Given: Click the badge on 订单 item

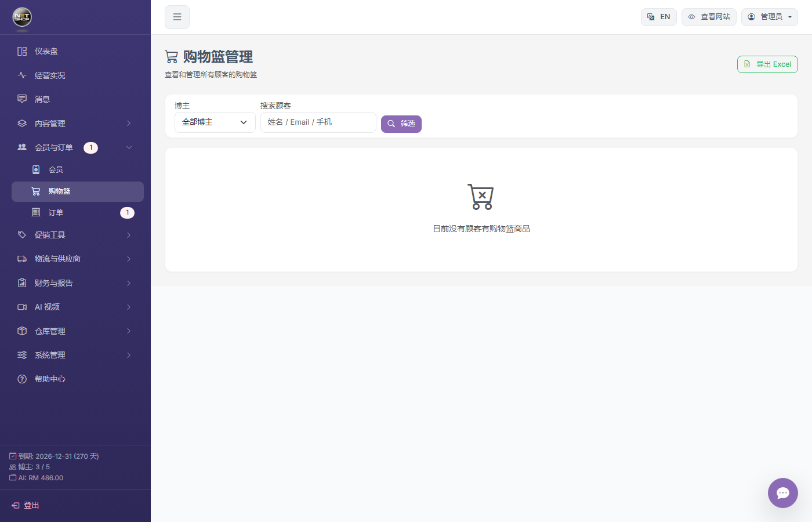Looking at the screenshot, I should click(x=127, y=212).
